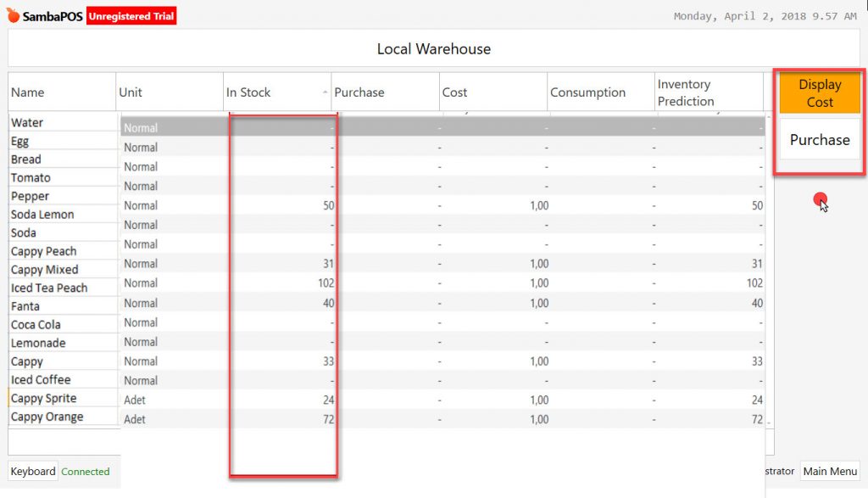Open the Main Menu
This screenshot has height=498, width=868.
pyautogui.click(x=830, y=471)
